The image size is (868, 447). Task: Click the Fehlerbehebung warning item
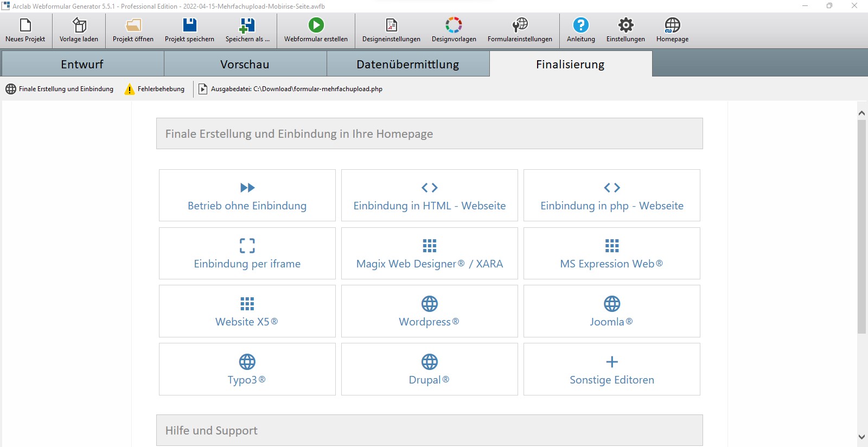pyautogui.click(x=155, y=89)
